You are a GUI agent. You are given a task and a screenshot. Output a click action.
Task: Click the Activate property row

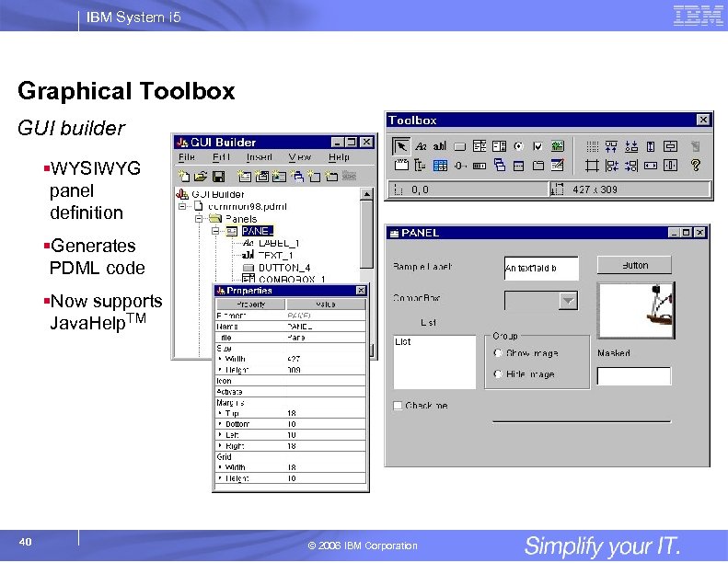click(291, 392)
